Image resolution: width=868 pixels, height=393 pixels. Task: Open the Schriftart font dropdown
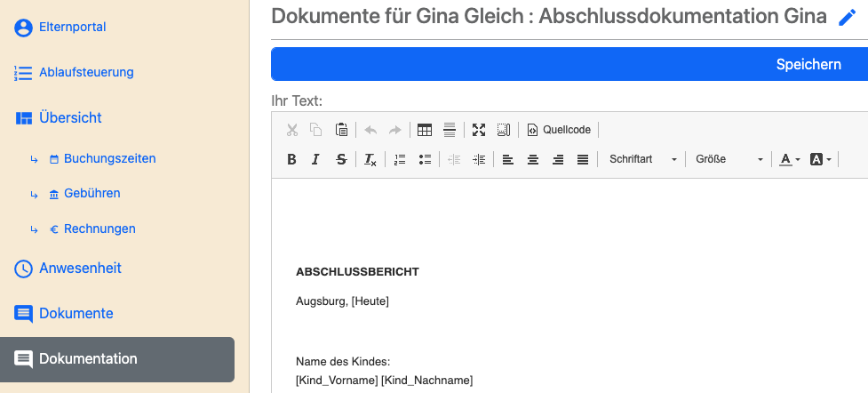coord(642,159)
